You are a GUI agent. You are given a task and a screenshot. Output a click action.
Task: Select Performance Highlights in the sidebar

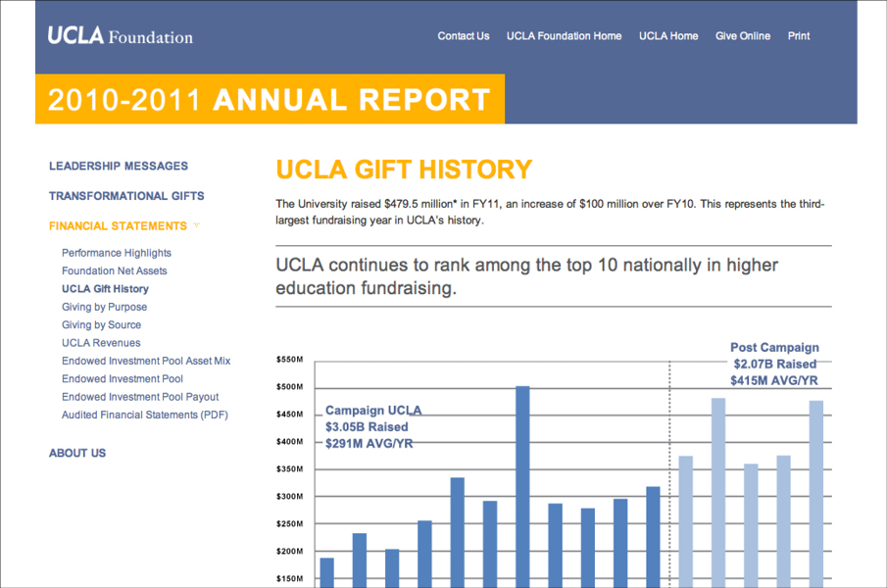(x=117, y=252)
